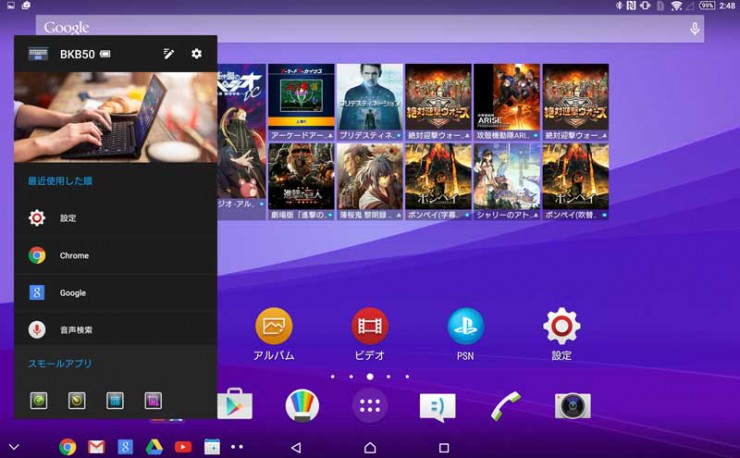Tap the image notification icon in status bar
Screen dimensions: 740x458
[10, 6]
